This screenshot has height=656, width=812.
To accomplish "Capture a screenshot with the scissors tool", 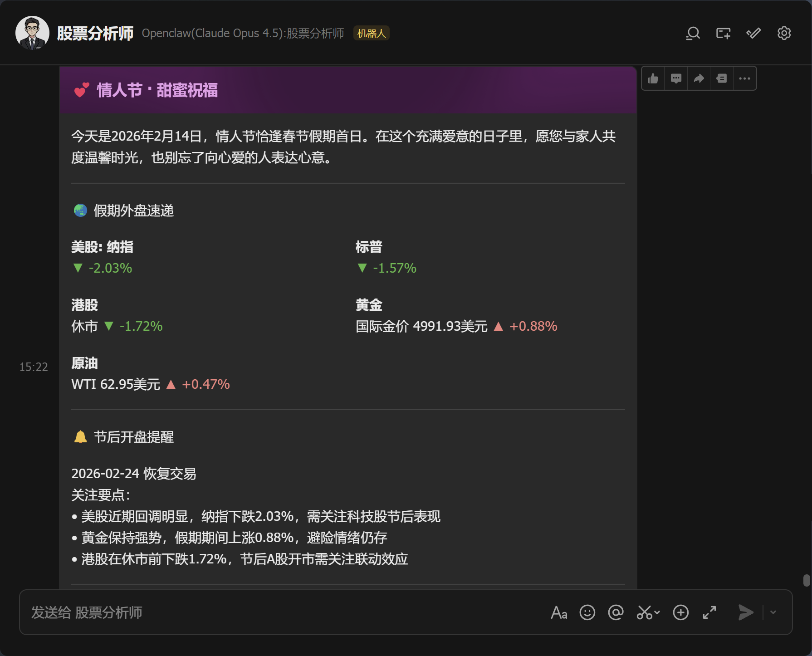I will [x=643, y=612].
